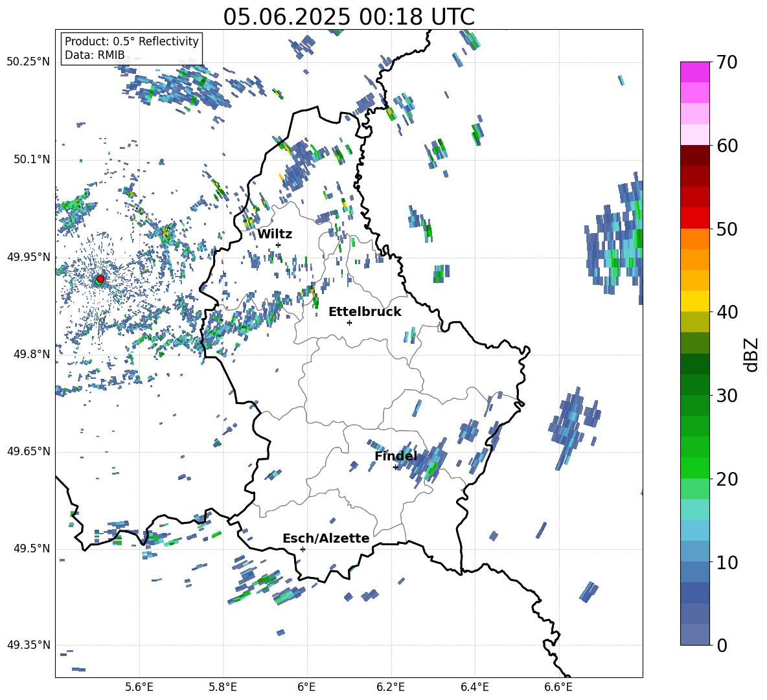Click the dark maroon colorbar swatch below 60

(694, 155)
